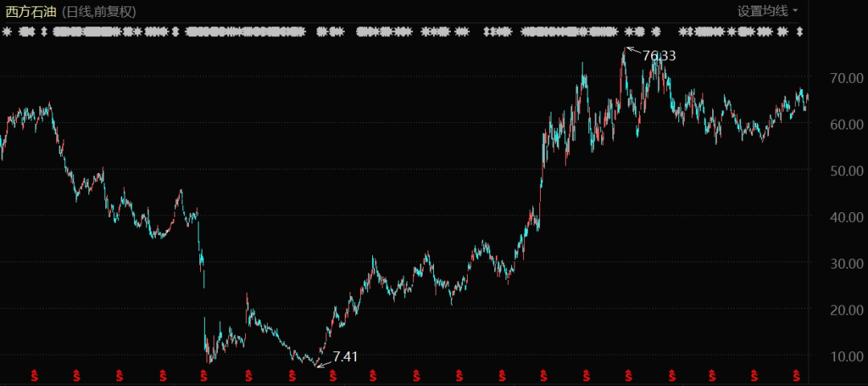The height and width of the screenshot is (386, 868).
Task: Click the 西方石油 stock name title
Action: pyautogui.click(x=31, y=11)
